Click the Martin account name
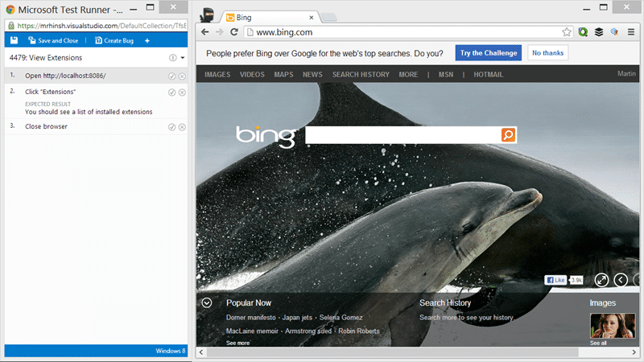 click(x=626, y=73)
